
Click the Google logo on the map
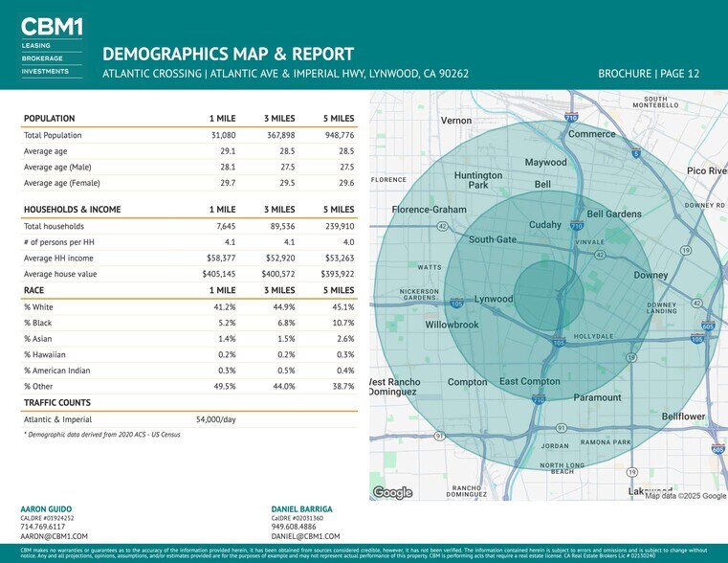pyautogui.click(x=392, y=492)
